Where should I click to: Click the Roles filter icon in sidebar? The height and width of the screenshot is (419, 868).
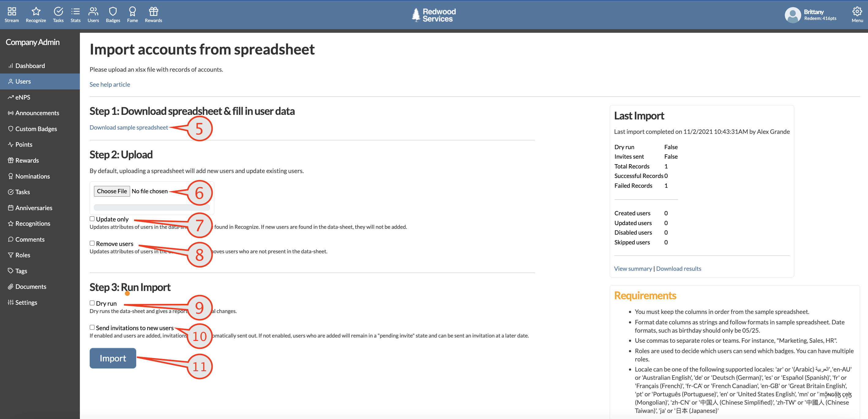pos(11,255)
